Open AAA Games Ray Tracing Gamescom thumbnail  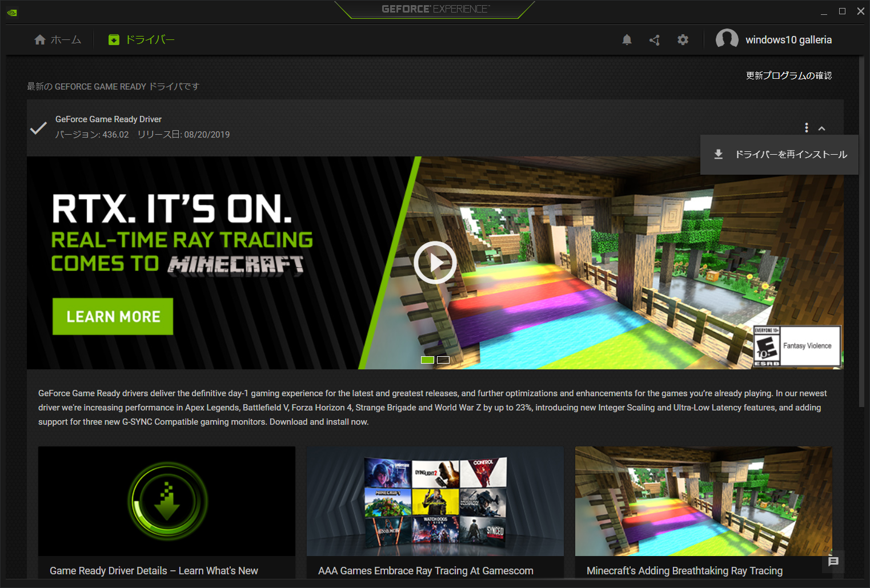click(435, 501)
